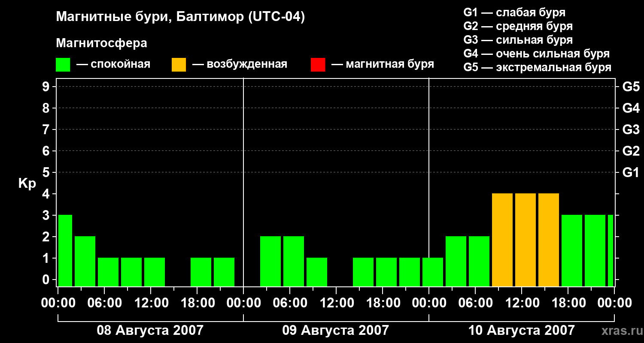Click the 18:00 tick label for 08 Августа
The height and width of the screenshot is (343, 644).
(x=197, y=303)
